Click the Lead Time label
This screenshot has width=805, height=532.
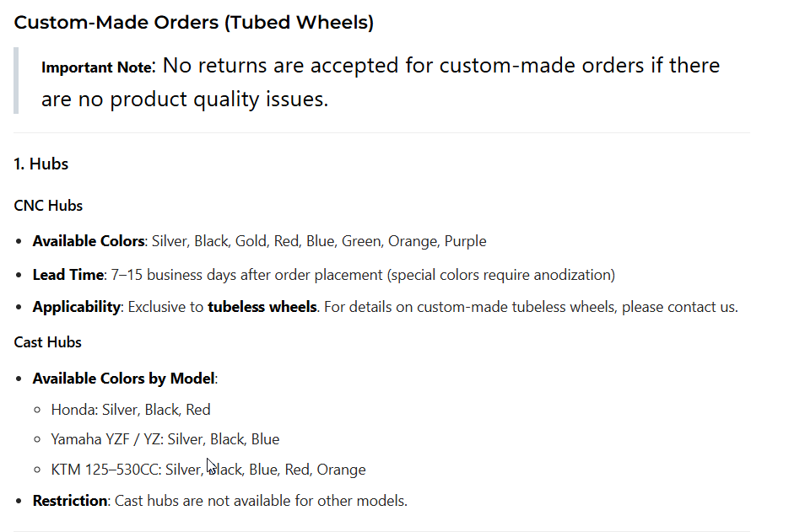coord(68,274)
